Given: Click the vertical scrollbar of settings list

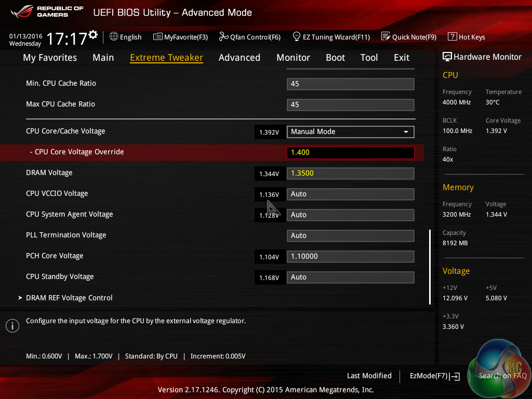Looking at the screenshot, I should point(430,267).
